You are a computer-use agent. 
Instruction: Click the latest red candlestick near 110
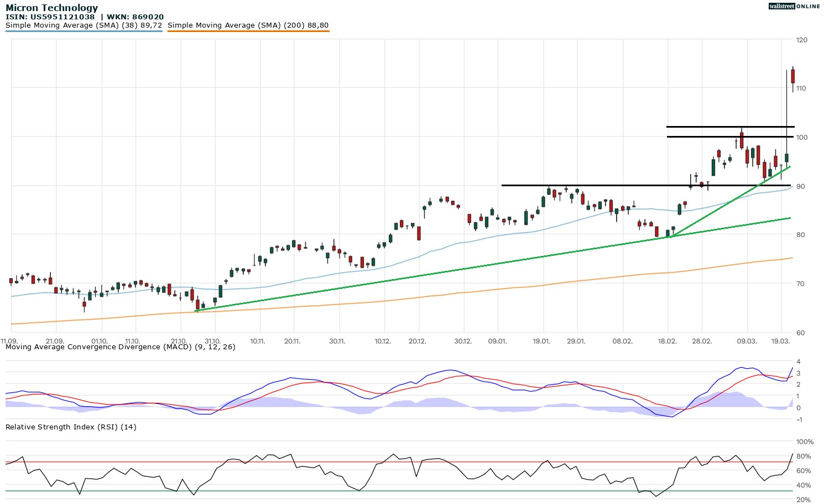pos(792,76)
